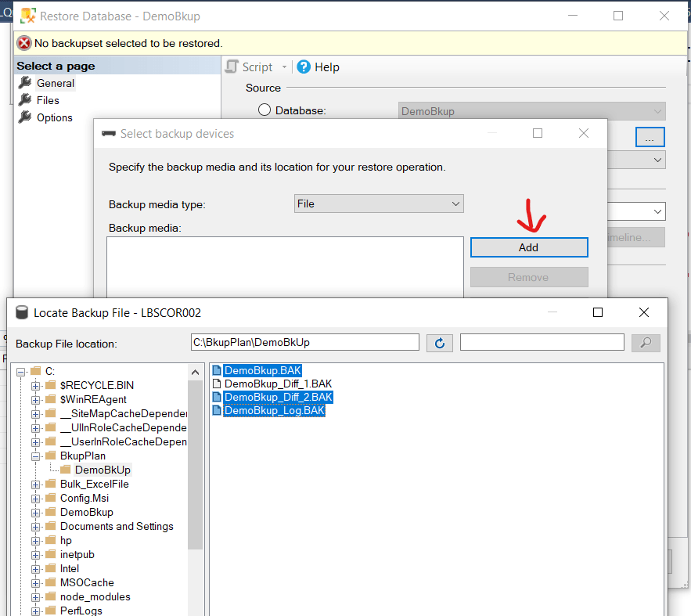
Task: Open Backup media type dropdown
Action: tap(379, 204)
